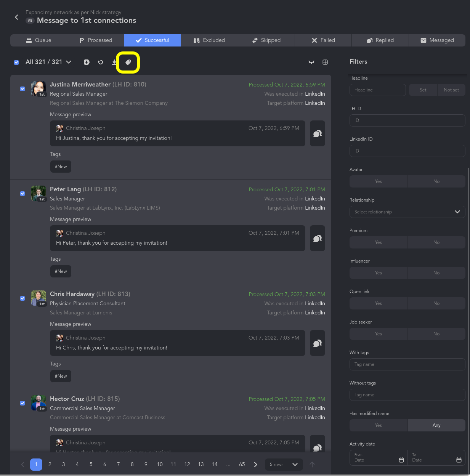Viewport: 470px width, 476px height.
Task: Toggle the select-all checkbox next to All 321 / 321
Action: pyautogui.click(x=16, y=62)
